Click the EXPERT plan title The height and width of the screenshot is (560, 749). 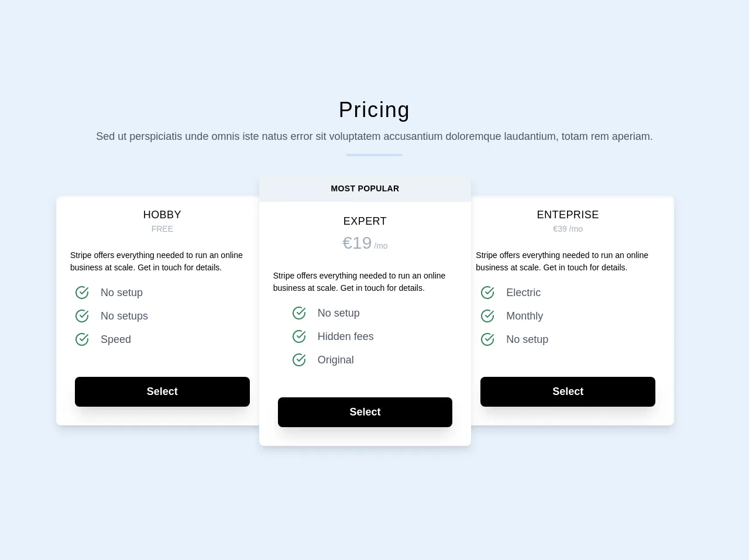pyautogui.click(x=365, y=221)
